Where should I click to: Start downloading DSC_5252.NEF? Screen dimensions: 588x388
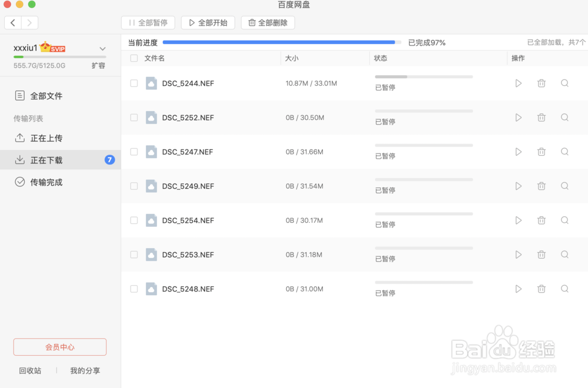point(518,118)
